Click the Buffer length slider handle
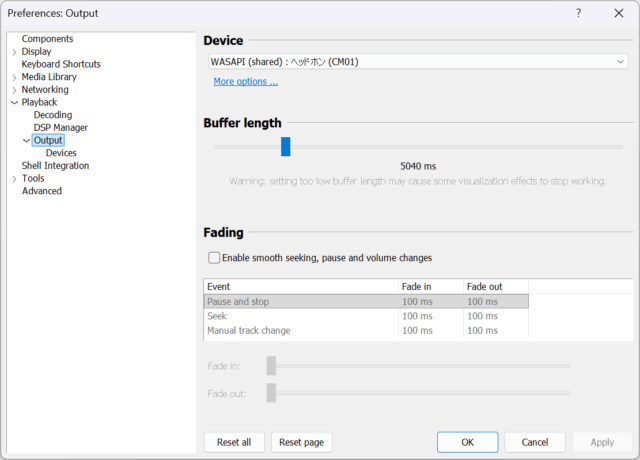This screenshot has height=460, width=640. (285, 147)
